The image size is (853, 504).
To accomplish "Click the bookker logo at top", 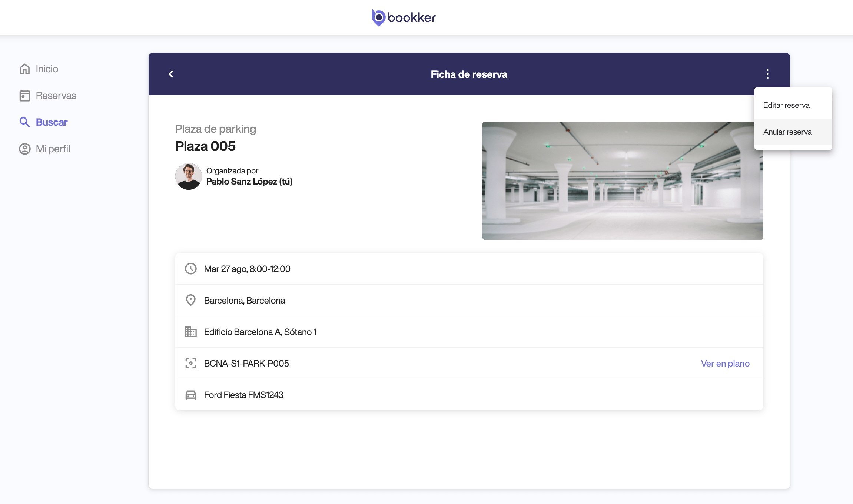I will pos(404,17).
